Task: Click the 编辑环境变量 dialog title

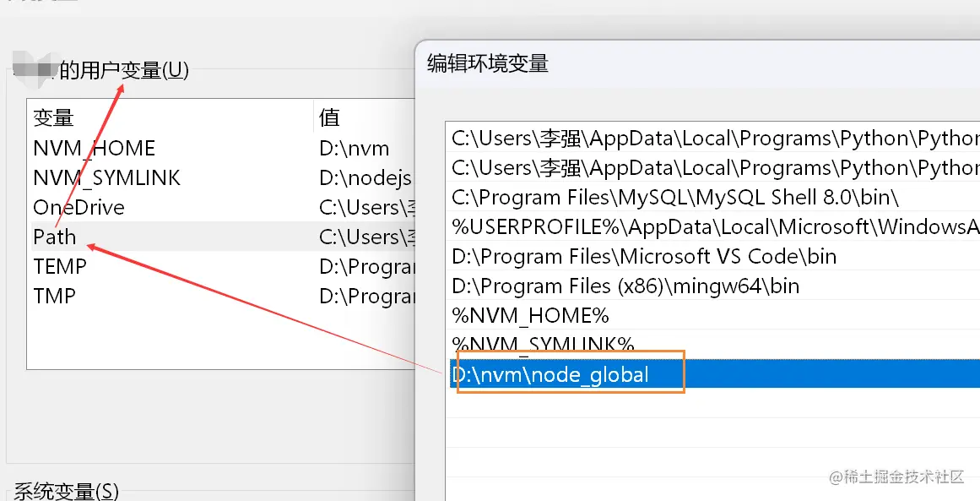Action: click(x=488, y=64)
